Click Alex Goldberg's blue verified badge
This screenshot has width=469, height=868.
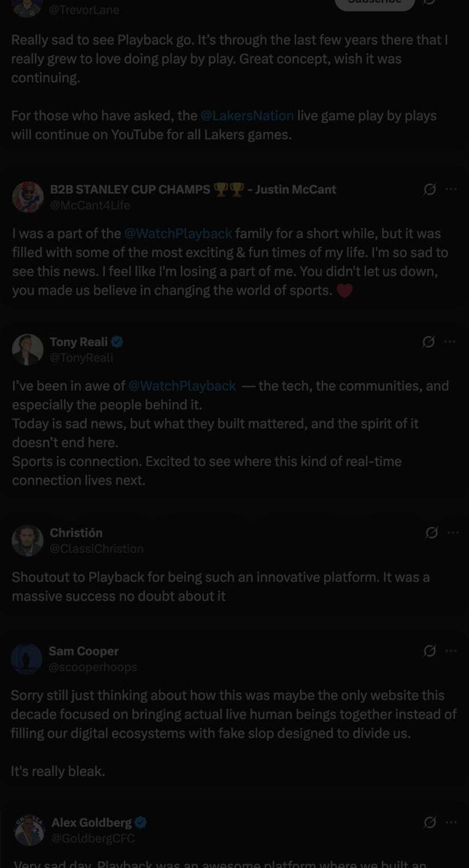point(141,822)
